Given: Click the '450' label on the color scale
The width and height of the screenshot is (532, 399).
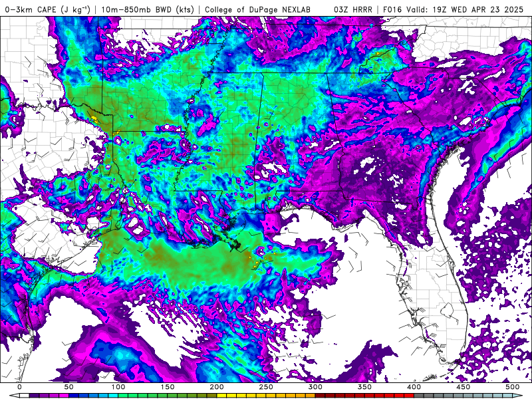Looking at the screenshot, I should click(463, 386).
